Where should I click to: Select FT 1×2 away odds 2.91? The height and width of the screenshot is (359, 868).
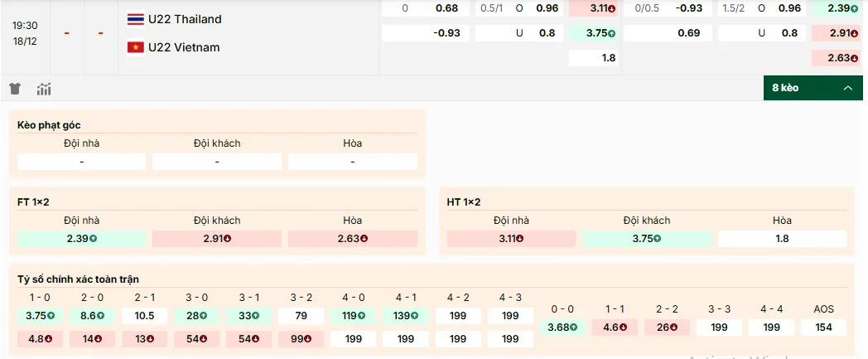coord(216,239)
